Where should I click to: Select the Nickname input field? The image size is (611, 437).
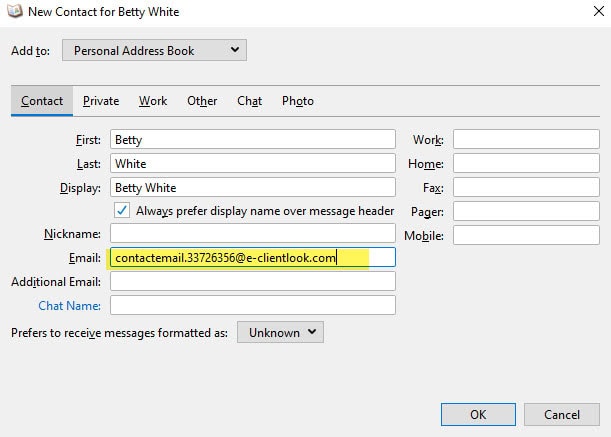click(253, 233)
